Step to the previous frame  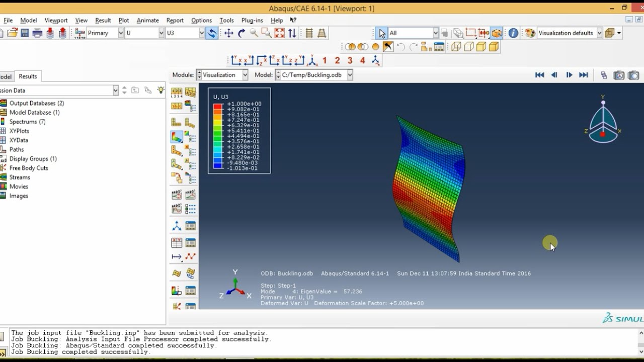(554, 75)
